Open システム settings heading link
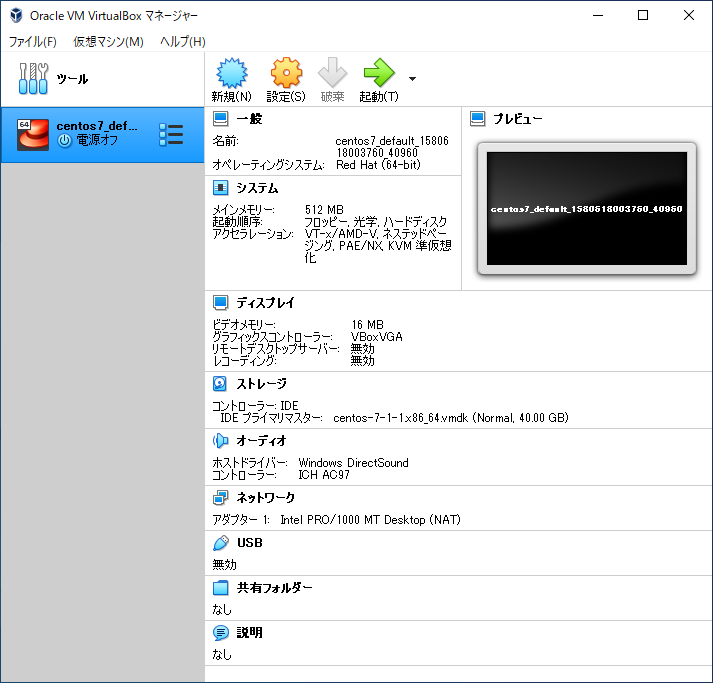Screen dimensions: 713x683 (x=257, y=188)
